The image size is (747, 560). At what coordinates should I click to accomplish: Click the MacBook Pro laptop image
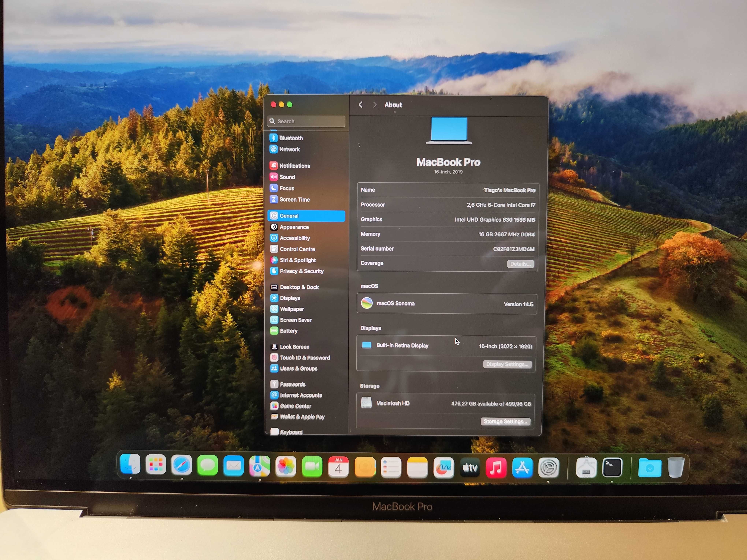(449, 131)
